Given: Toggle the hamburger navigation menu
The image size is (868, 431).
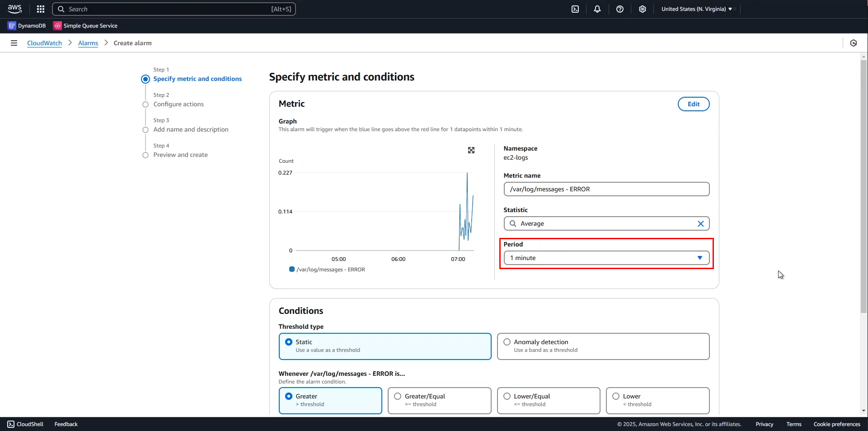Looking at the screenshot, I should click(14, 43).
